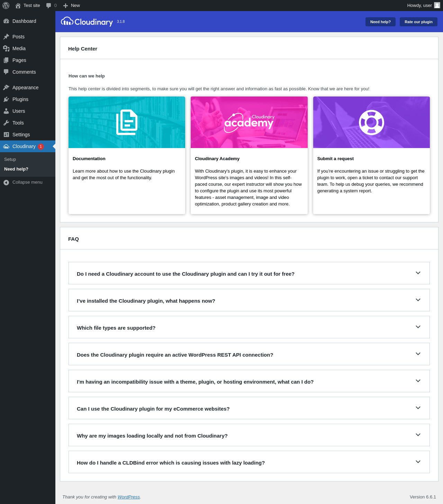Open the Users menu item
This screenshot has height=504, width=443.
pos(28,111)
